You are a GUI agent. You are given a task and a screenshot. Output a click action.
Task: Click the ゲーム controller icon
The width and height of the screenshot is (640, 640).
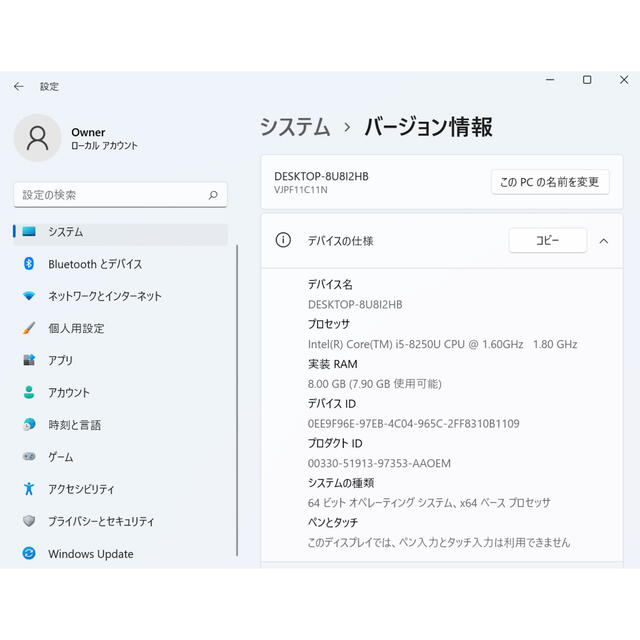[29, 456]
